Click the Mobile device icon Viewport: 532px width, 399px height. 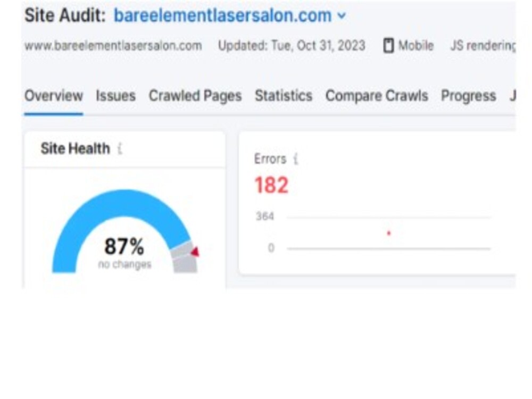click(388, 45)
